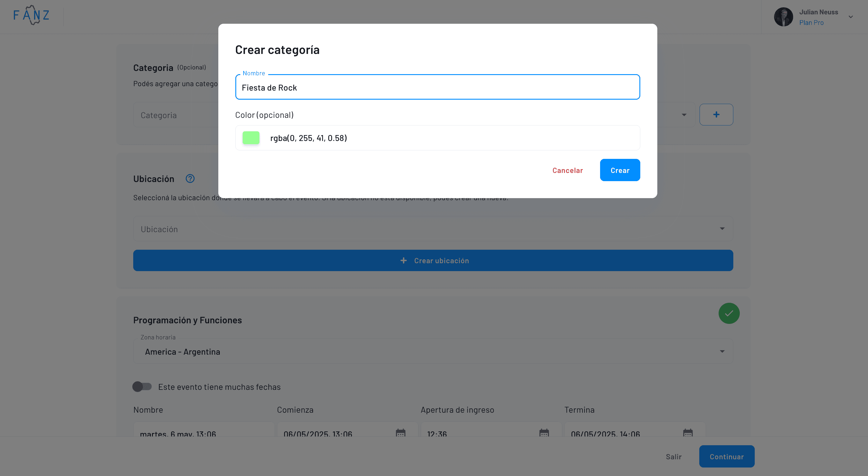The height and width of the screenshot is (476, 868).
Task: Click the Ubicación help question-mark icon
Action: (x=190, y=178)
